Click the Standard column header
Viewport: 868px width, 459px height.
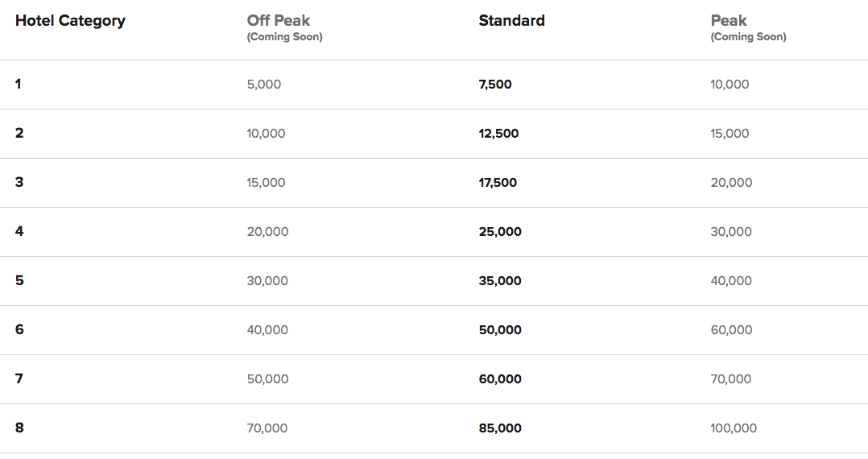pos(511,21)
